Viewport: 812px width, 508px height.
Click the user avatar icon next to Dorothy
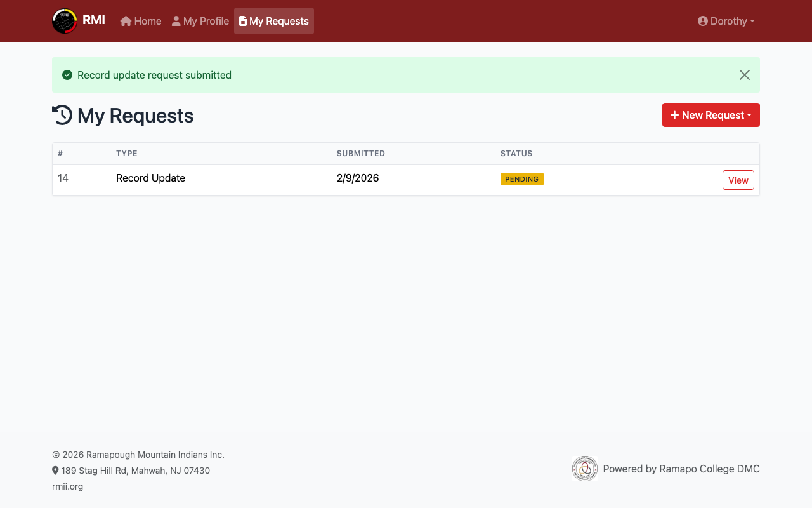tap(702, 21)
